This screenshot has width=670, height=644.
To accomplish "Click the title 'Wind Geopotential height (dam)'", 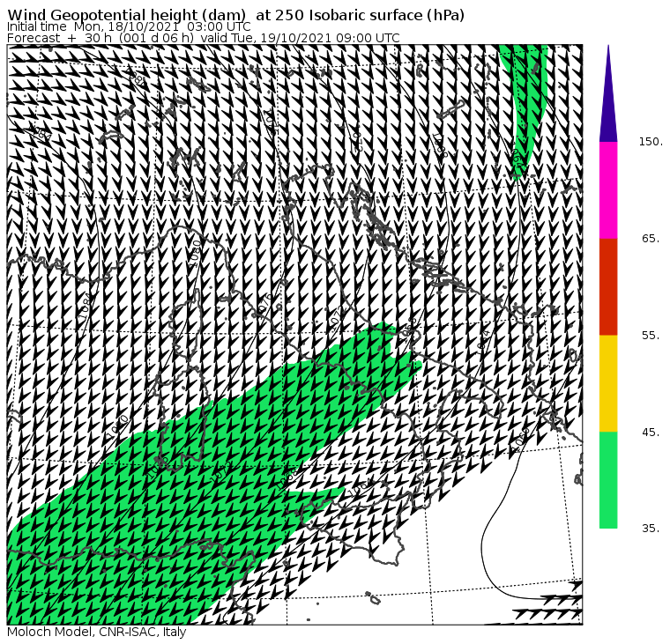I will [126, 15].
